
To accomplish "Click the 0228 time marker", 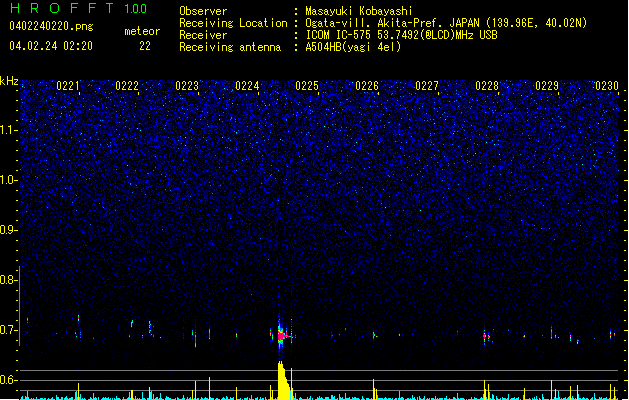I will [487, 86].
